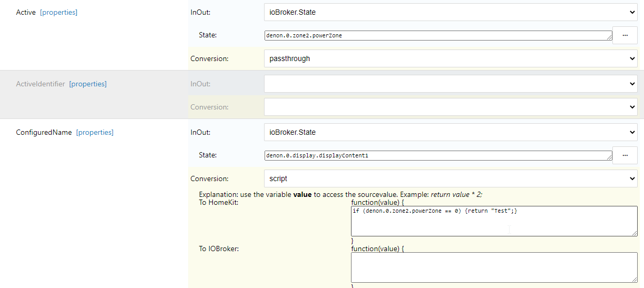644x288 pixels.
Task: Click the function(value) text above IOBroker script
Action: (377, 249)
